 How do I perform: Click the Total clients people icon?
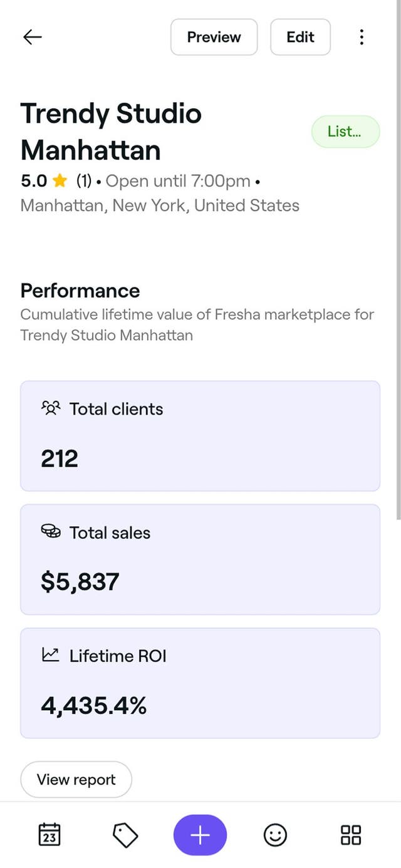[x=51, y=409]
